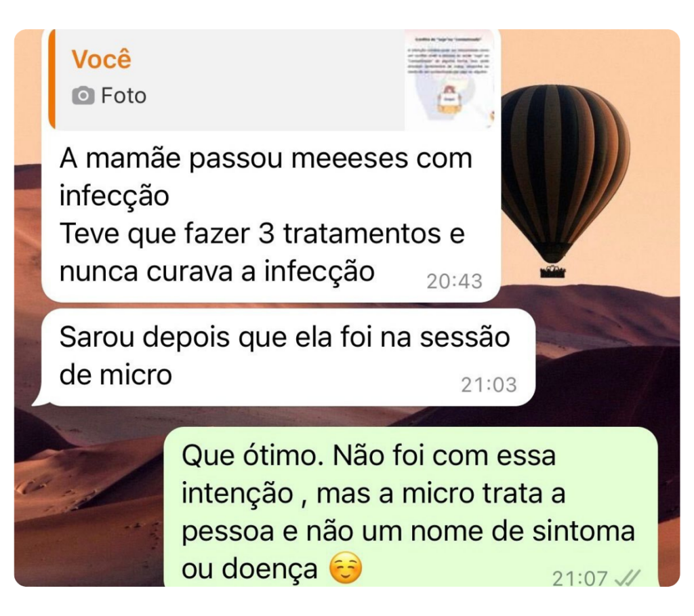Tap the quoted reply header 'Você'
Viewport: 694px width, 616px height.
pos(102,60)
